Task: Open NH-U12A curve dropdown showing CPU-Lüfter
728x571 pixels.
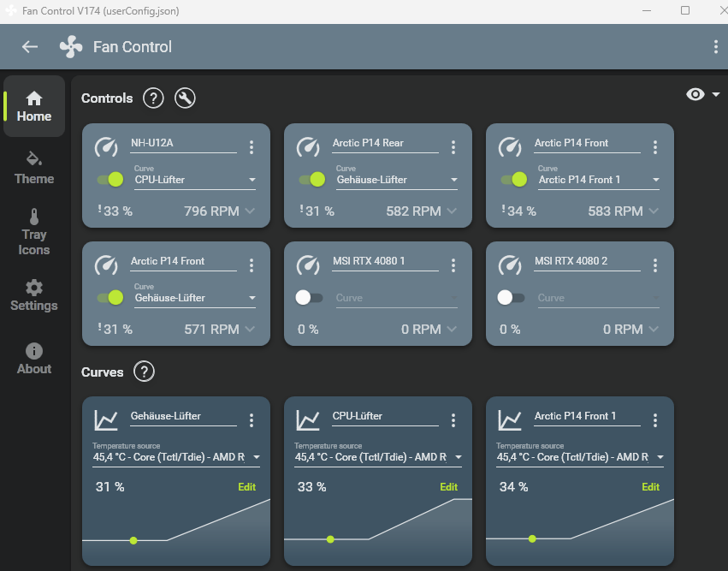Action: pyautogui.click(x=195, y=180)
